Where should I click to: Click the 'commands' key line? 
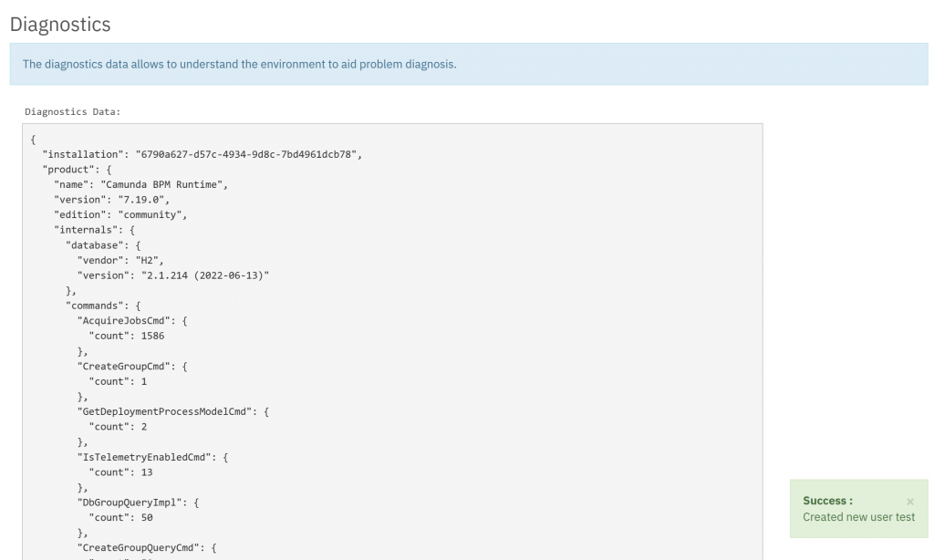pyautogui.click(x=103, y=306)
